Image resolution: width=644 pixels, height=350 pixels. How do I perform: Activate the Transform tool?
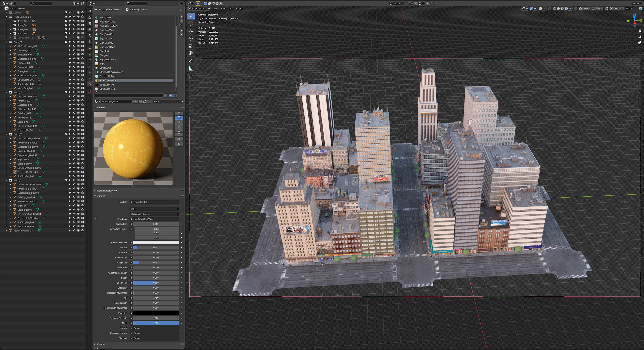[191, 53]
